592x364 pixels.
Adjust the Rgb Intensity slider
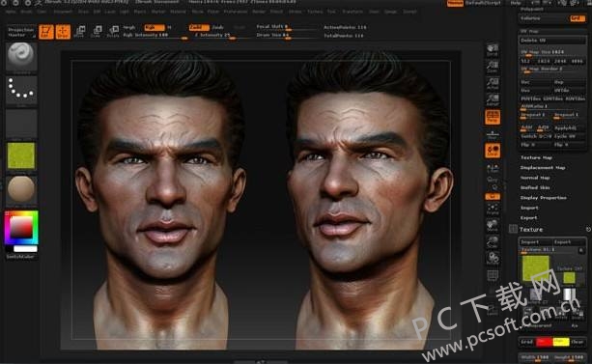pyautogui.click(x=155, y=36)
